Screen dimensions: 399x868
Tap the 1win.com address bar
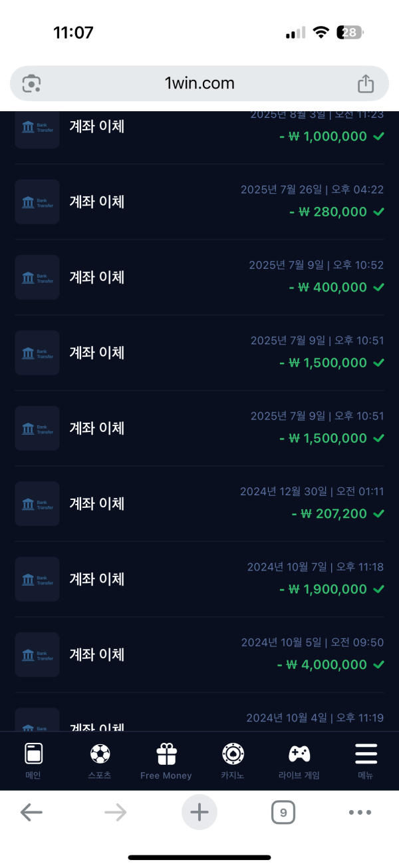[199, 83]
